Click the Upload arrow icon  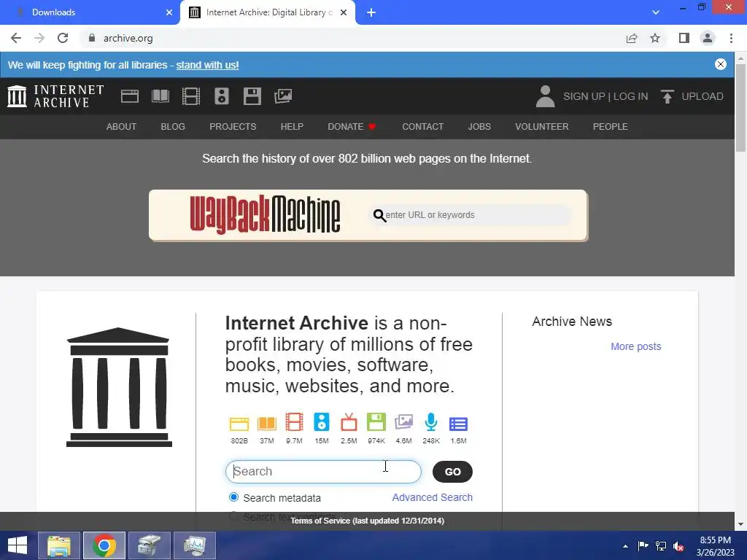click(667, 96)
